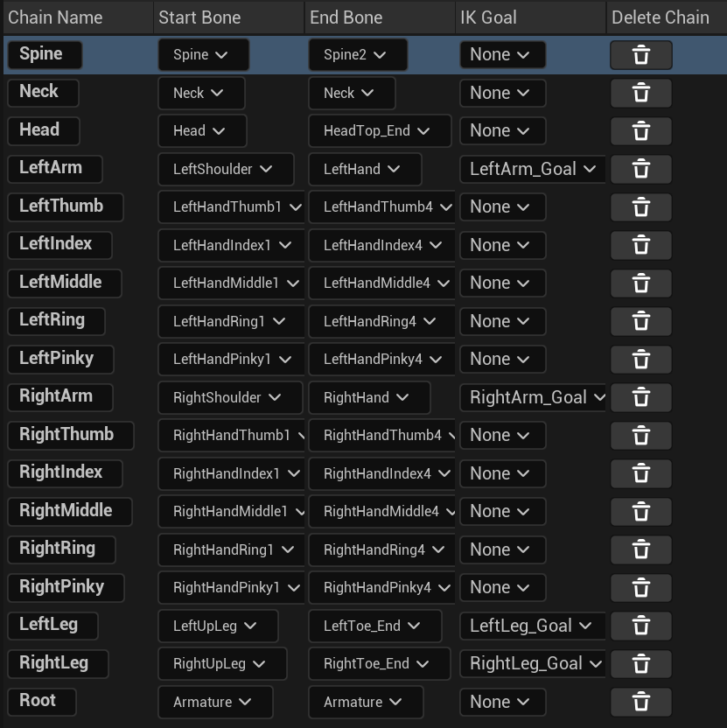Open the LeftHandRing4 End Bone dropdown
This screenshot has width=727, height=728.
pyautogui.click(x=381, y=321)
